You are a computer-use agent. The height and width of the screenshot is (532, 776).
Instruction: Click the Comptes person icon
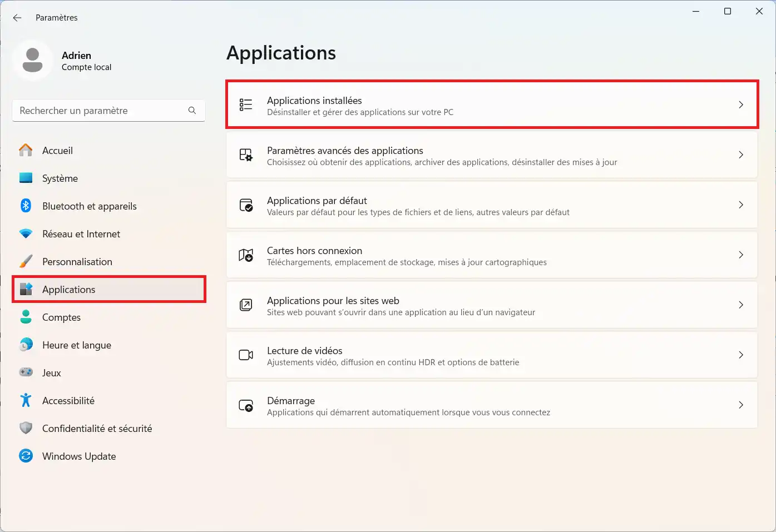pos(26,317)
